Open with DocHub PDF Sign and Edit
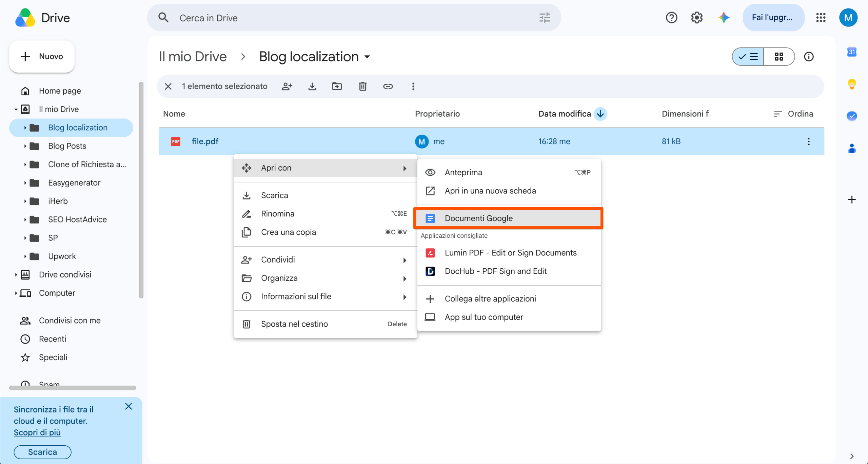 click(509, 271)
